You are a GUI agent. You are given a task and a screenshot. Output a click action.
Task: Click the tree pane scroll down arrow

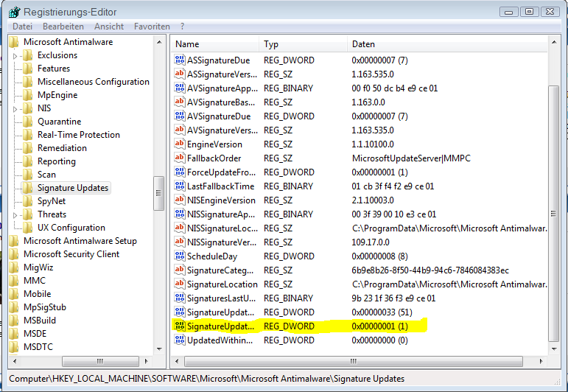tap(159, 349)
